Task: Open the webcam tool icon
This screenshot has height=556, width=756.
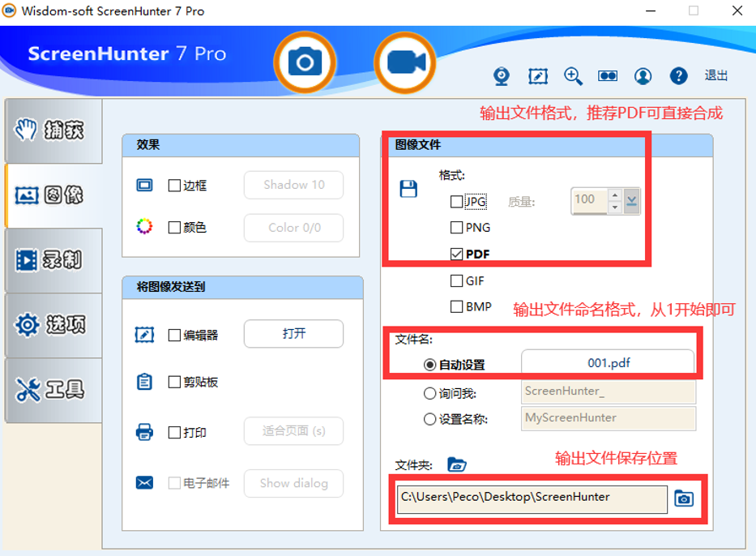Action: [502, 76]
